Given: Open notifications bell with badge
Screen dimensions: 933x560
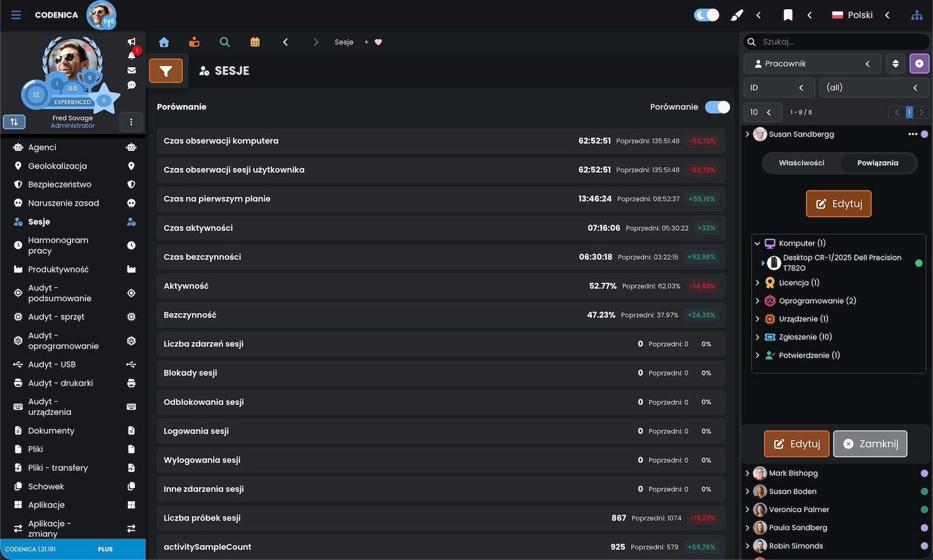Looking at the screenshot, I should [132, 55].
